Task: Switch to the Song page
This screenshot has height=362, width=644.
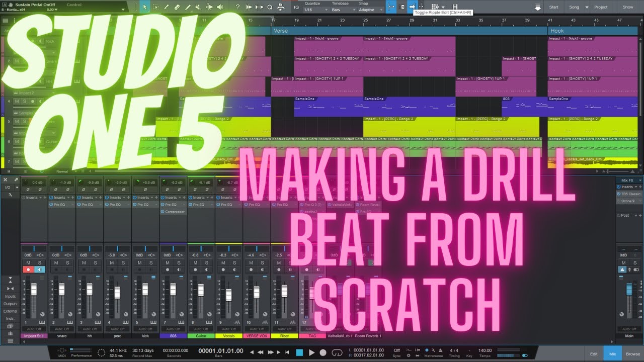Action: click(574, 7)
